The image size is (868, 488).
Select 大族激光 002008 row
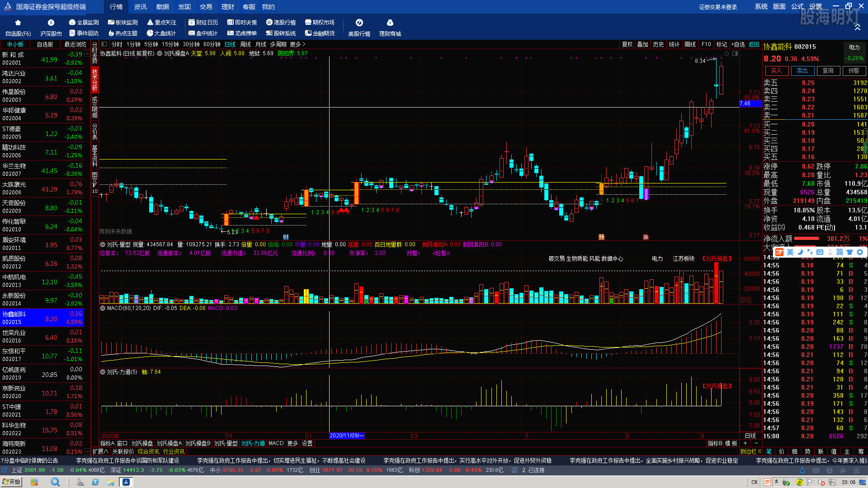42,188
